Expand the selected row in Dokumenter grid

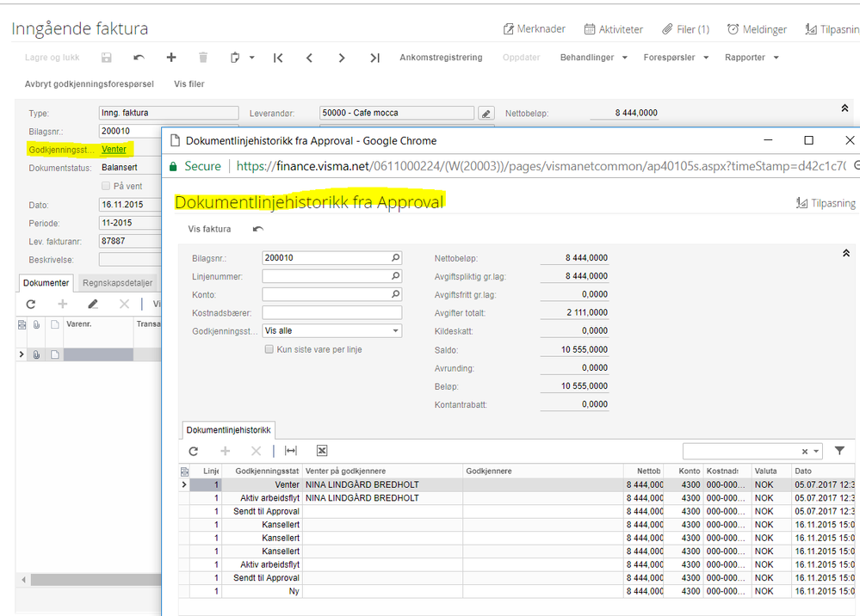coord(22,354)
